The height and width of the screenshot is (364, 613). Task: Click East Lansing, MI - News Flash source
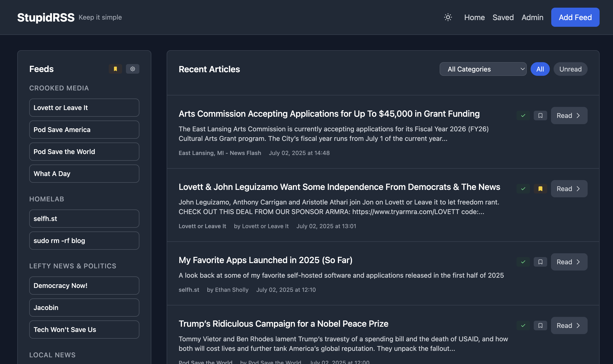tap(220, 153)
